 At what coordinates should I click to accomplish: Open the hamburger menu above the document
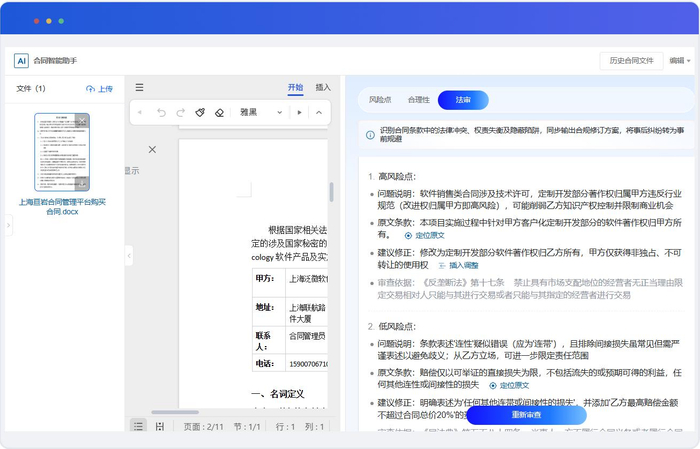140,88
